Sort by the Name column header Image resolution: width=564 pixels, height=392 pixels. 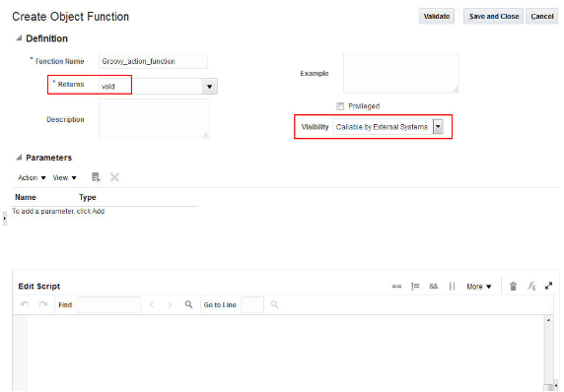click(26, 197)
